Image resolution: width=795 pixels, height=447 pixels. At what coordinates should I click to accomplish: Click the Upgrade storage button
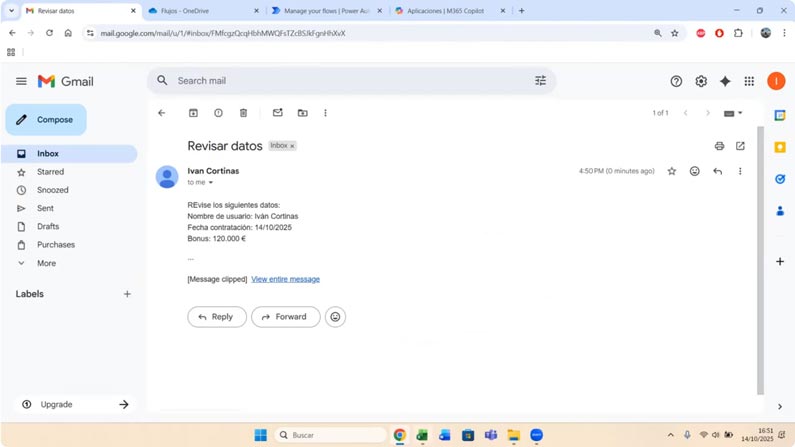click(75, 404)
